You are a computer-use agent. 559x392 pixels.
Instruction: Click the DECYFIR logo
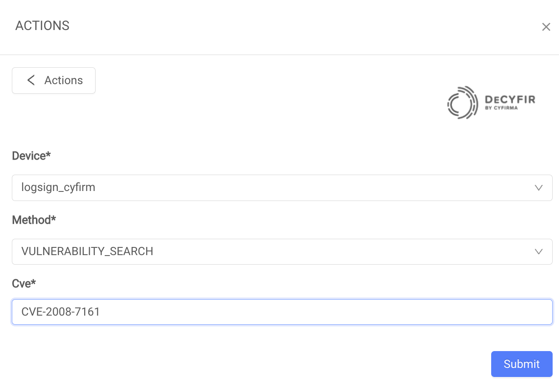point(492,102)
